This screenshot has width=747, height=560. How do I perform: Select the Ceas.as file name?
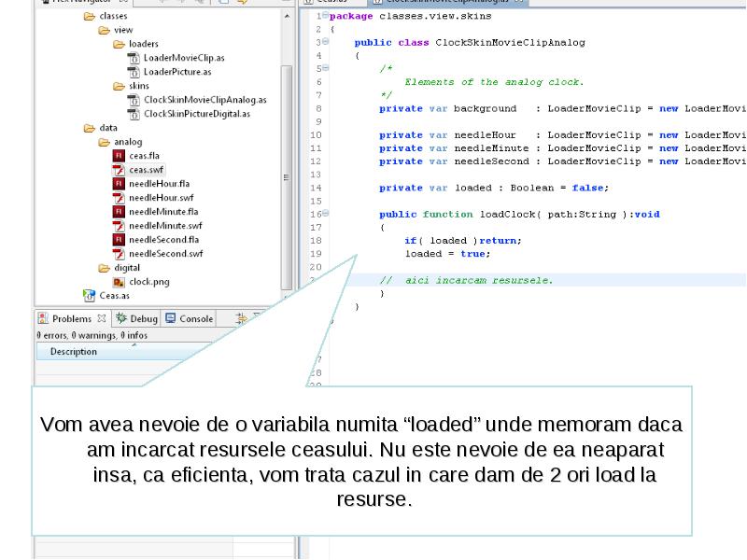coord(114,296)
